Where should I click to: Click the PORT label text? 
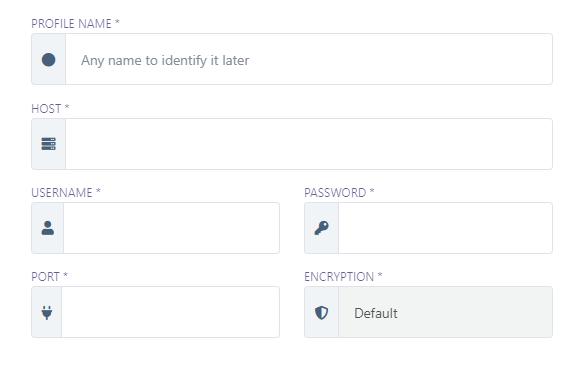coord(45,277)
